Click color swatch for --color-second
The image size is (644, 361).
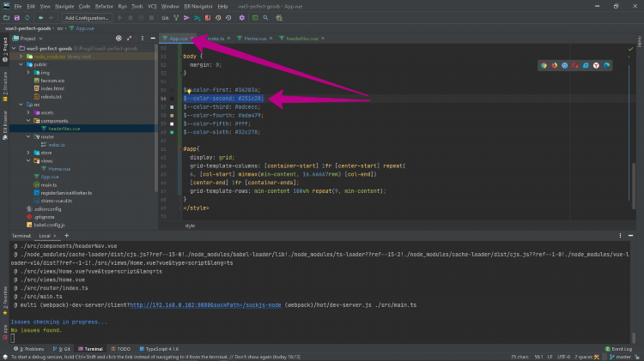(x=172, y=99)
